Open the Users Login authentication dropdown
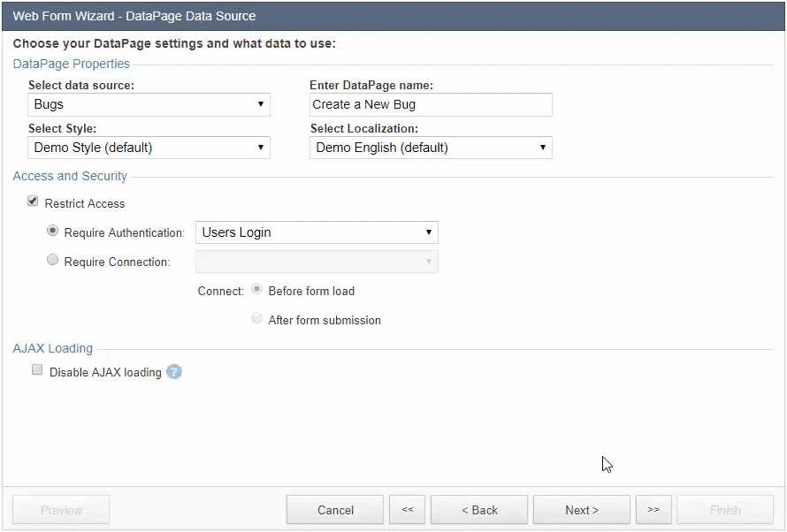This screenshot has height=532, width=787. [x=317, y=232]
